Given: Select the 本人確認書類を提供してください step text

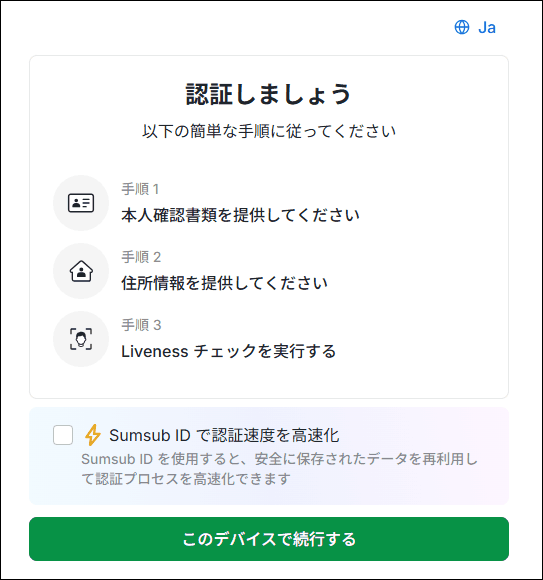Looking at the screenshot, I should click(240, 215).
